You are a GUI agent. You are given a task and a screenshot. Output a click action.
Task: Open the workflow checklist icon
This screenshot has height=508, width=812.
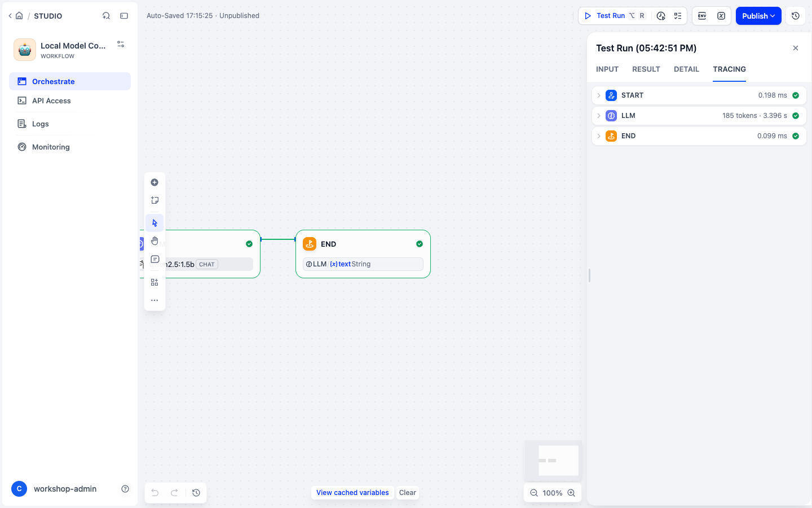(x=678, y=16)
